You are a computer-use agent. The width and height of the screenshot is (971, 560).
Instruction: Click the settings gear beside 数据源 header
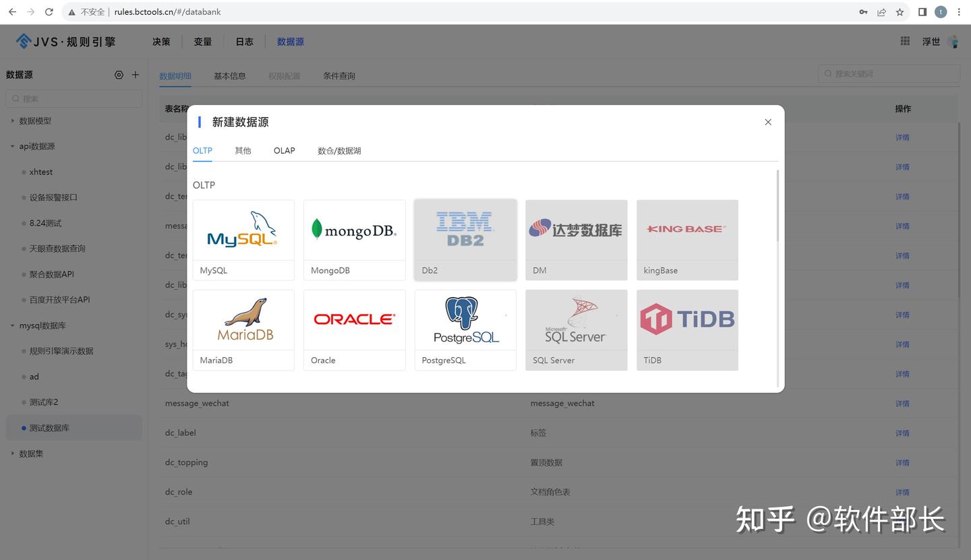coord(119,75)
